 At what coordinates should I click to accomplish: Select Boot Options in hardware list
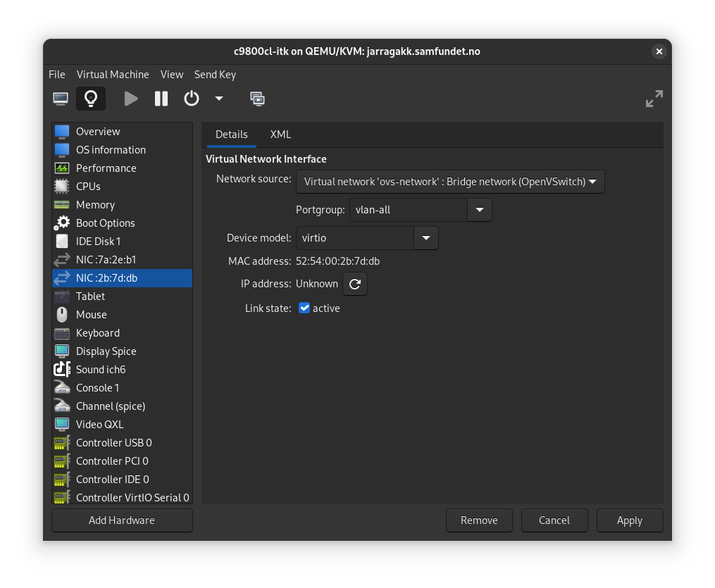coord(122,223)
